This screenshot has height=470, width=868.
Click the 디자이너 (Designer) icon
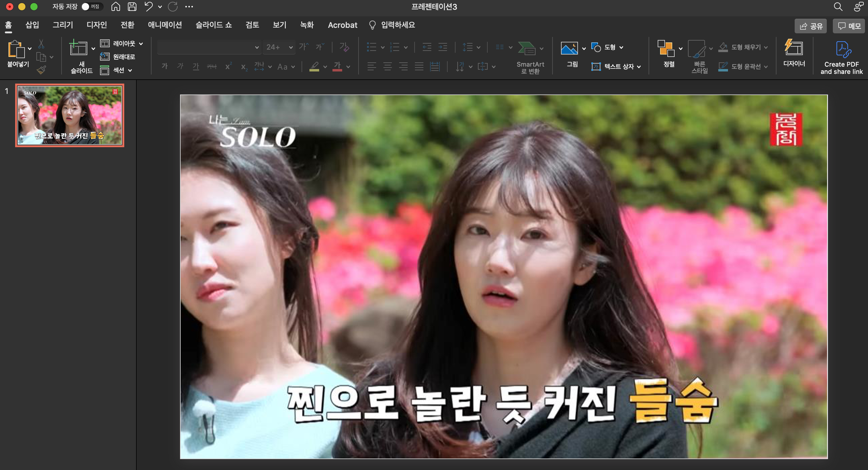pyautogui.click(x=793, y=47)
